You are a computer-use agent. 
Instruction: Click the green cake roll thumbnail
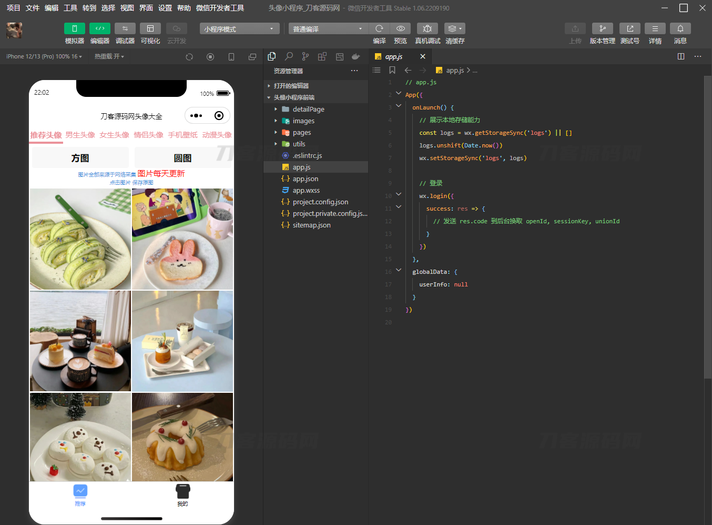point(80,239)
